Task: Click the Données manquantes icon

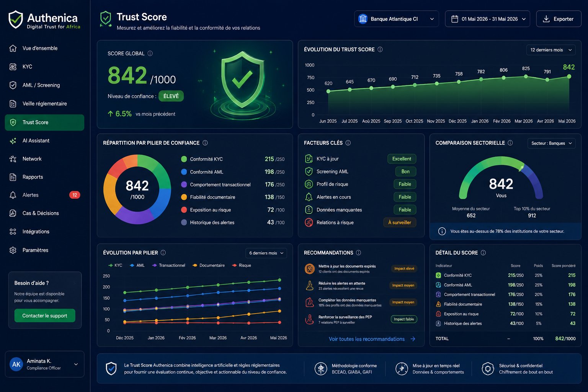Action: tap(309, 210)
